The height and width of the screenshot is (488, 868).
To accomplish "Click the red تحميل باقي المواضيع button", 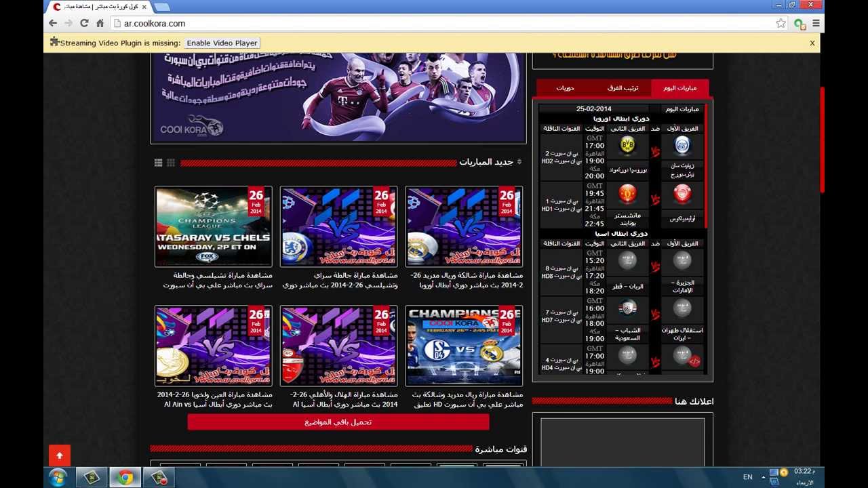I will coord(338,422).
